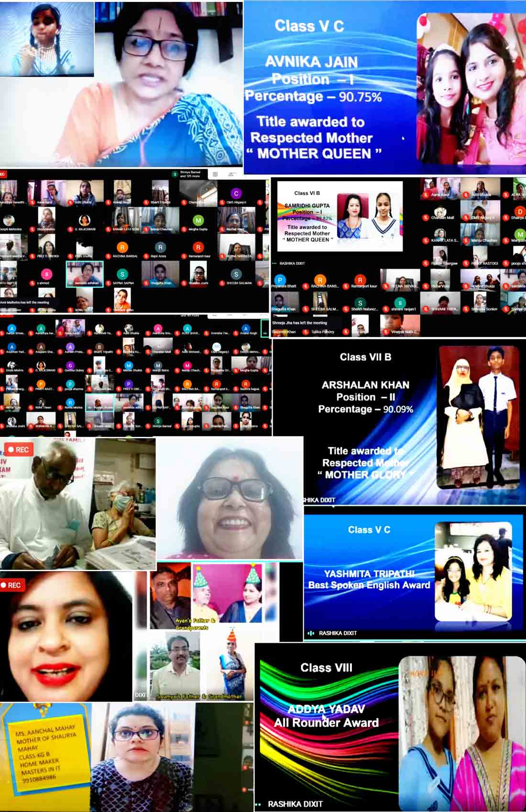The height and width of the screenshot is (812, 526).
Task: Select Aishwrita Sriv's pink A avatar
Action: point(158,328)
